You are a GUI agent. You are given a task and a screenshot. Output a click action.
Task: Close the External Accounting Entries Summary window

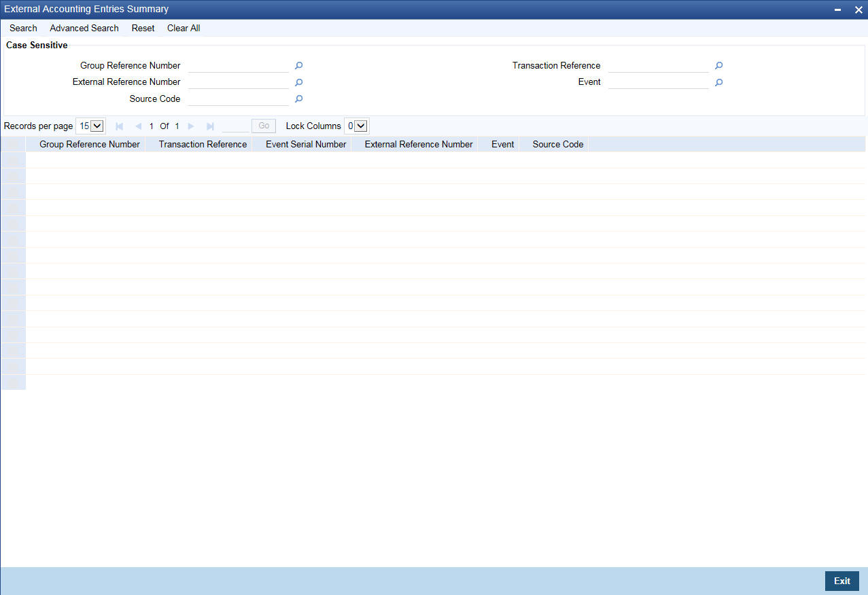[x=858, y=10]
